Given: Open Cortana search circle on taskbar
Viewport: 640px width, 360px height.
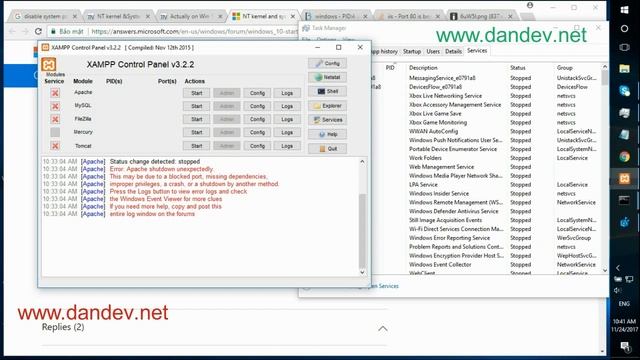Looking at the screenshot, I should coord(624,29).
